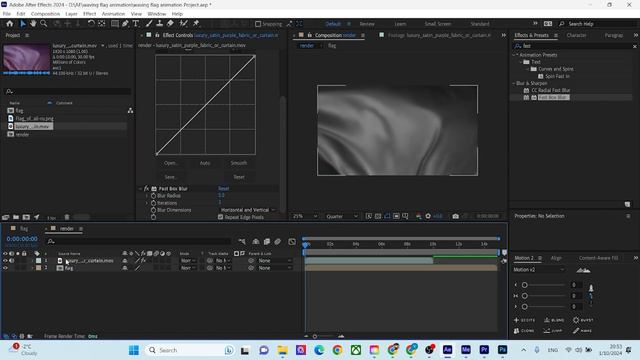Switch to the flag timeline tab
This screenshot has height=360, width=640.
pyautogui.click(x=24, y=229)
